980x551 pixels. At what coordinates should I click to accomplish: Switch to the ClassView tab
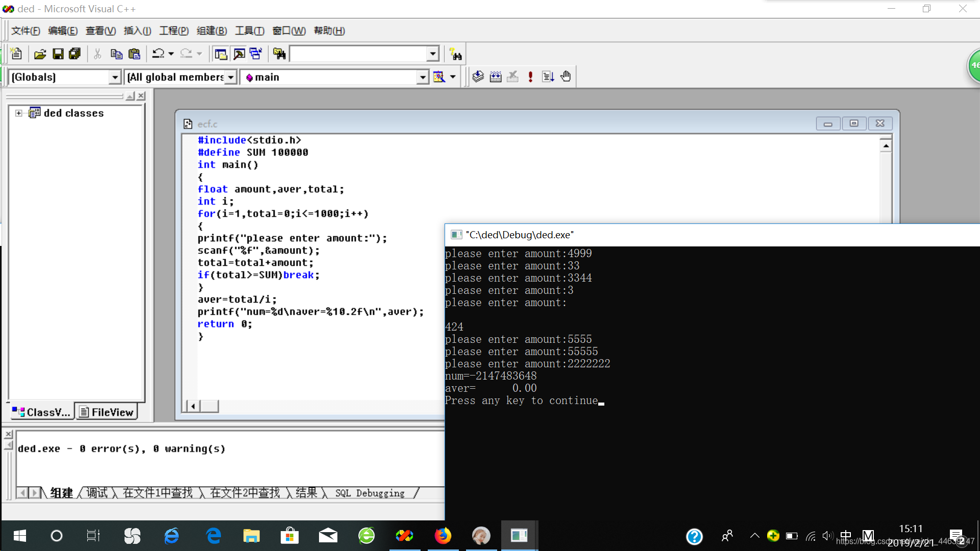point(41,412)
